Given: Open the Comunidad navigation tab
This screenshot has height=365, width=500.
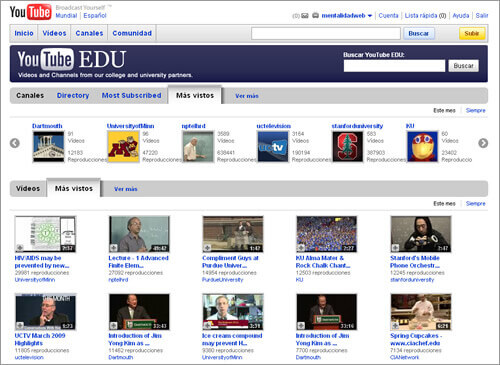Looking at the screenshot, I should [132, 33].
